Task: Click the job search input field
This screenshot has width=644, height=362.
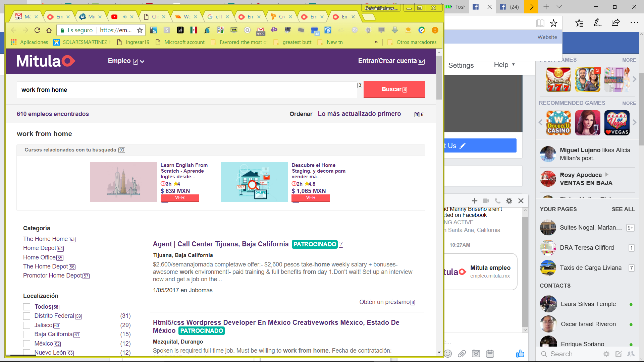Action: [187, 90]
